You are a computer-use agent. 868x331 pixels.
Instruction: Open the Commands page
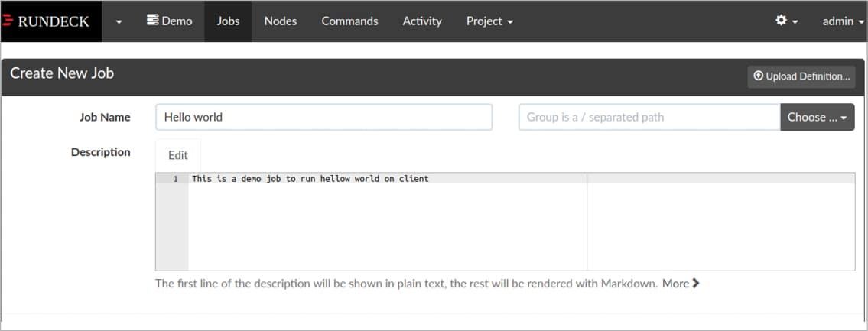click(349, 21)
